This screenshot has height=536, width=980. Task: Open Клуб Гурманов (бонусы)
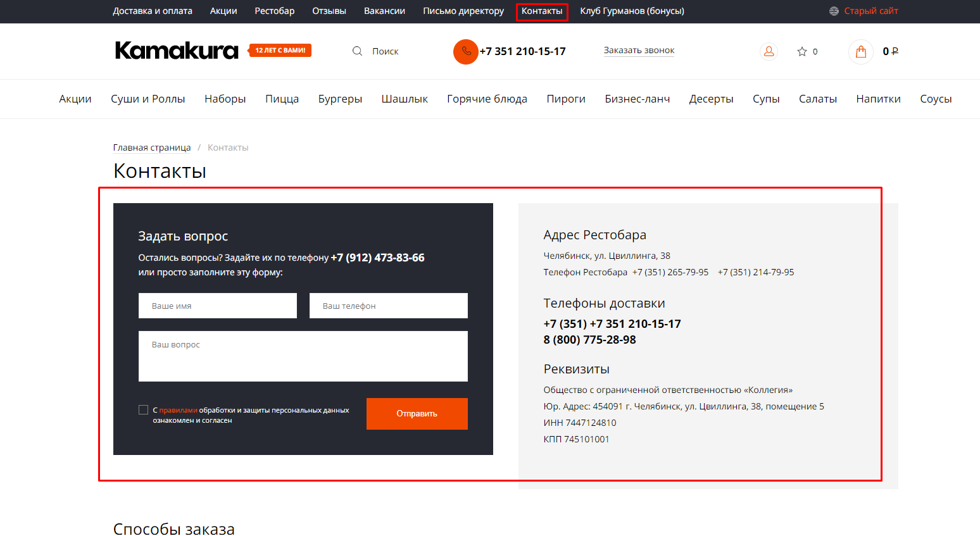tap(632, 11)
